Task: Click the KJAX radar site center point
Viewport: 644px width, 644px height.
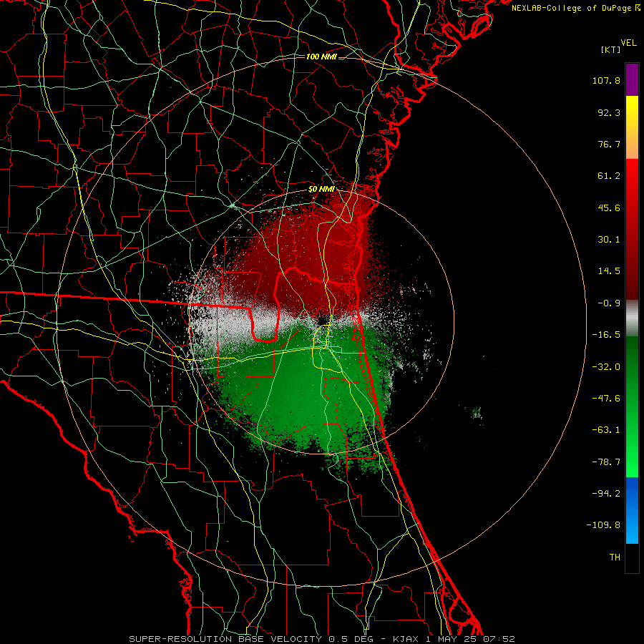Action: [x=321, y=321]
